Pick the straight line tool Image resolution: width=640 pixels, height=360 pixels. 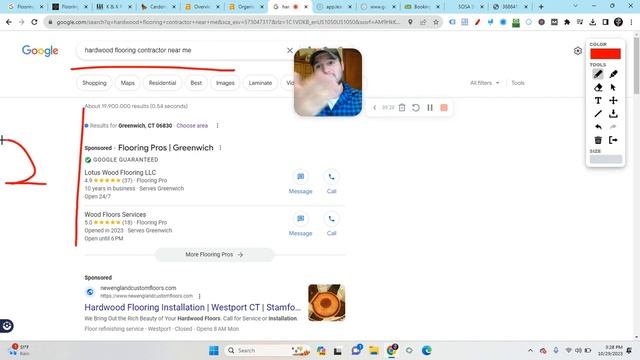click(598, 114)
